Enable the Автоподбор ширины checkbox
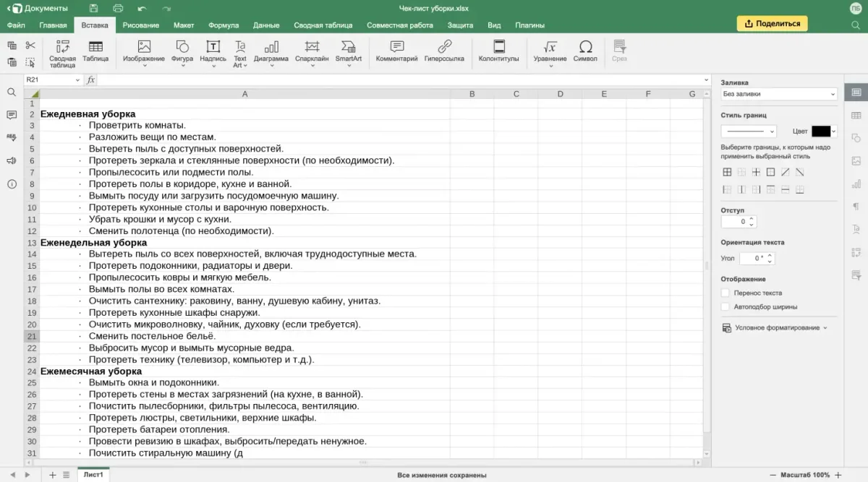Image resolution: width=868 pixels, height=482 pixels. 726,306
